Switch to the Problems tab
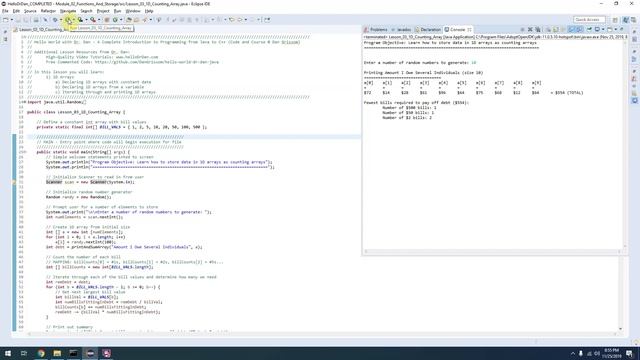Screen dimensions: 640x360 click(376, 29)
